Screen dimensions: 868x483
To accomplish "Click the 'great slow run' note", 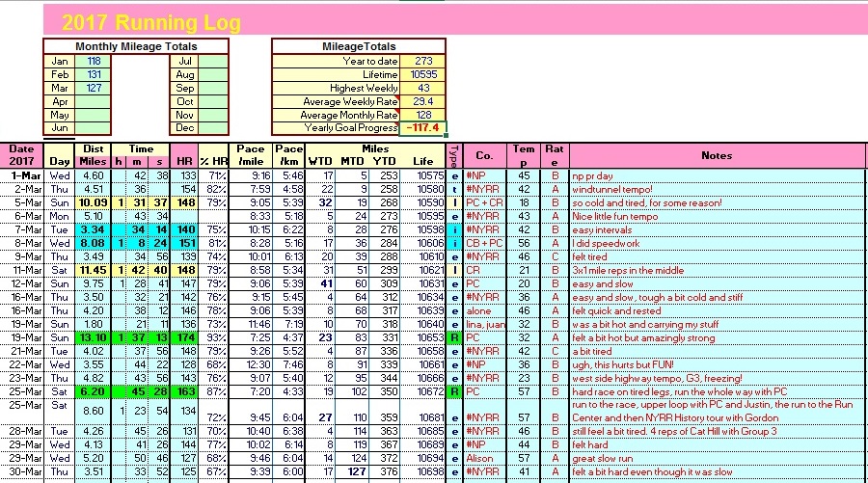I will (717, 459).
